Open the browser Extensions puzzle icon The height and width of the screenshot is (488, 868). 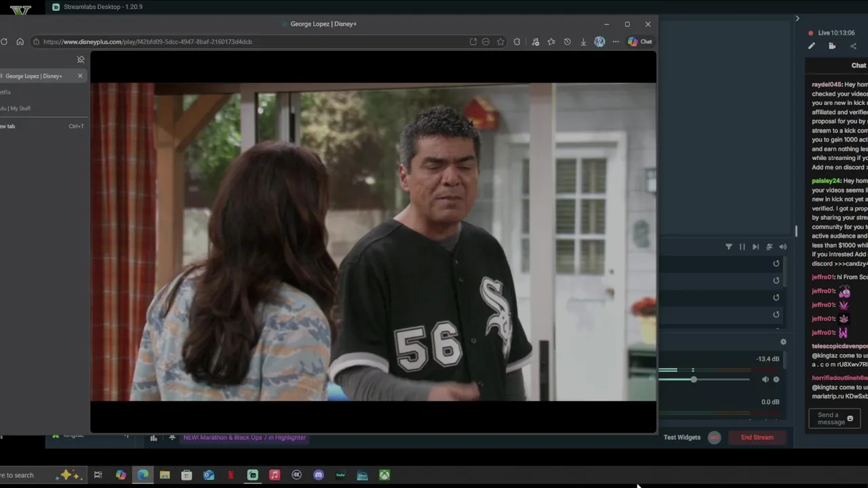[x=517, y=41]
